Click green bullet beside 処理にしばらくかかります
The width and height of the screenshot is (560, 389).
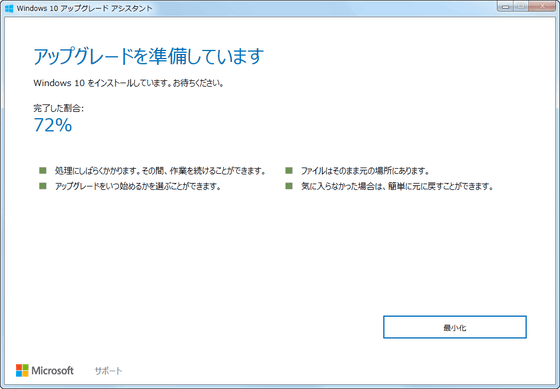tap(43, 170)
